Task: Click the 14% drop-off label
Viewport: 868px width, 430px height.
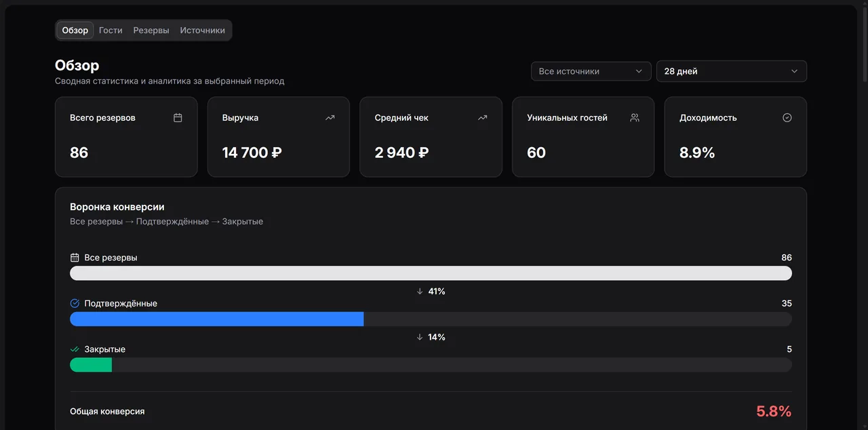Action: pyautogui.click(x=437, y=337)
